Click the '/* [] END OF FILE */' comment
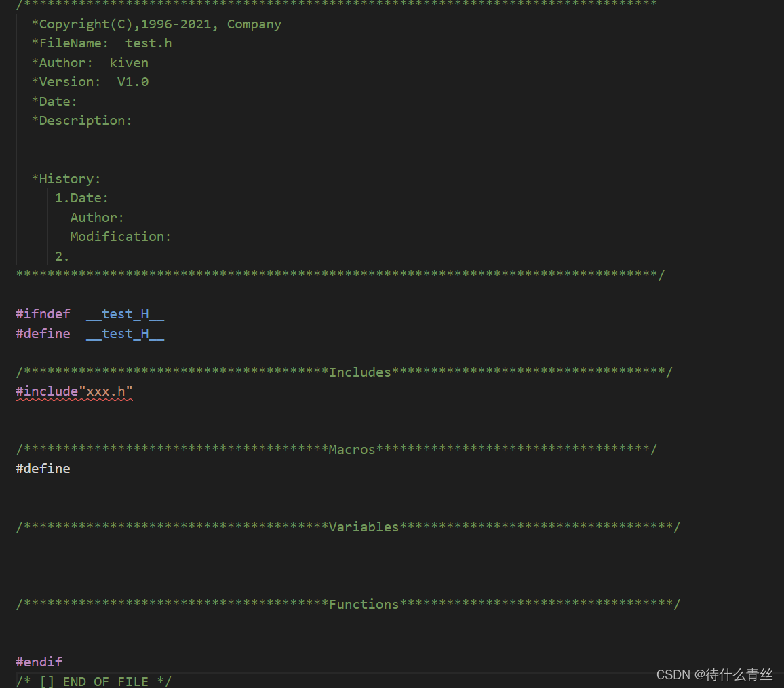784x688 pixels. 94,681
